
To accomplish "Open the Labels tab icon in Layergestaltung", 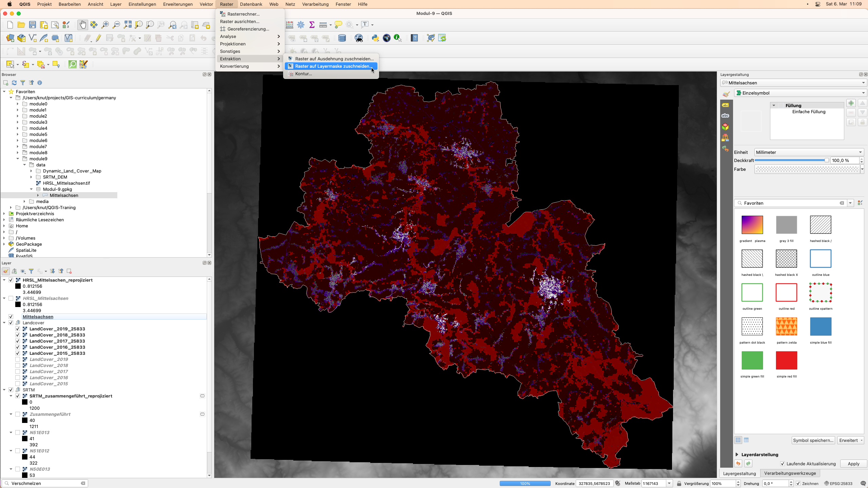I will click(x=725, y=105).
